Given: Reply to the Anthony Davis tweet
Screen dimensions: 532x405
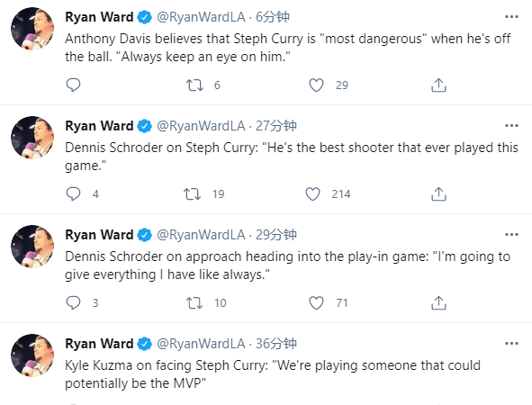Looking at the screenshot, I should tap(73, 85).
